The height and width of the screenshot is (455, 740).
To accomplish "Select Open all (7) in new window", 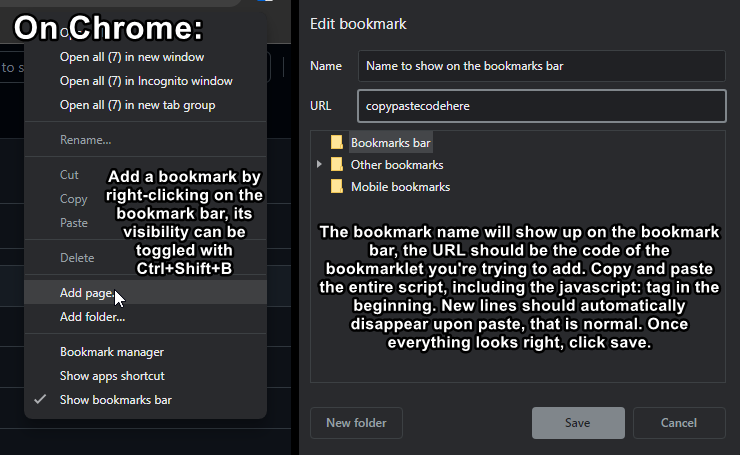I will [145, 57].
